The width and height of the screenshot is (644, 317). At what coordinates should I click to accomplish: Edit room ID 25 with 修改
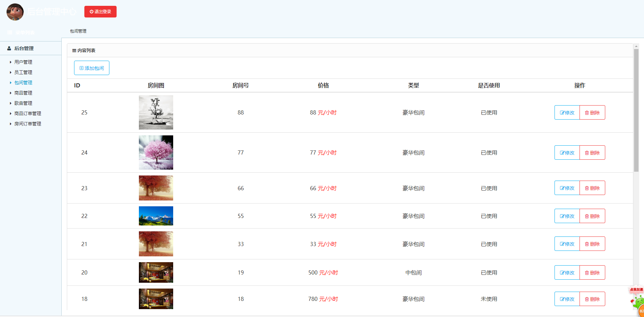[x=567, y=112]
